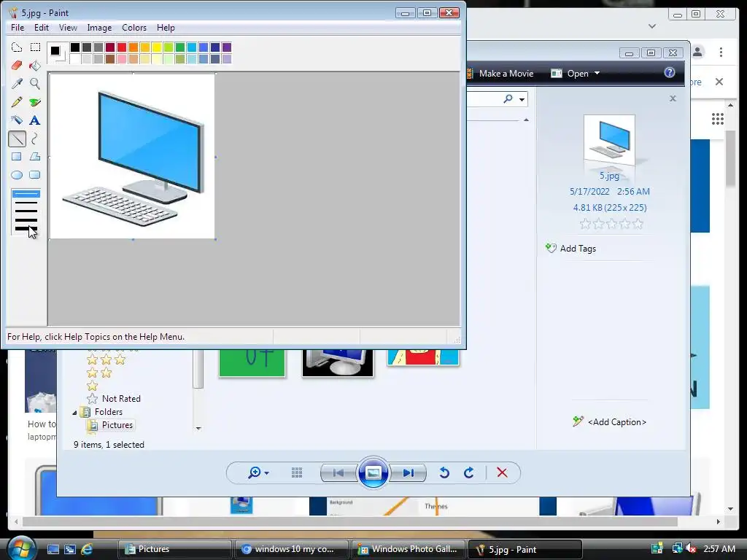Select the Brush tool
Viewport: 747px width, 560px height.
tap(35, 102)
